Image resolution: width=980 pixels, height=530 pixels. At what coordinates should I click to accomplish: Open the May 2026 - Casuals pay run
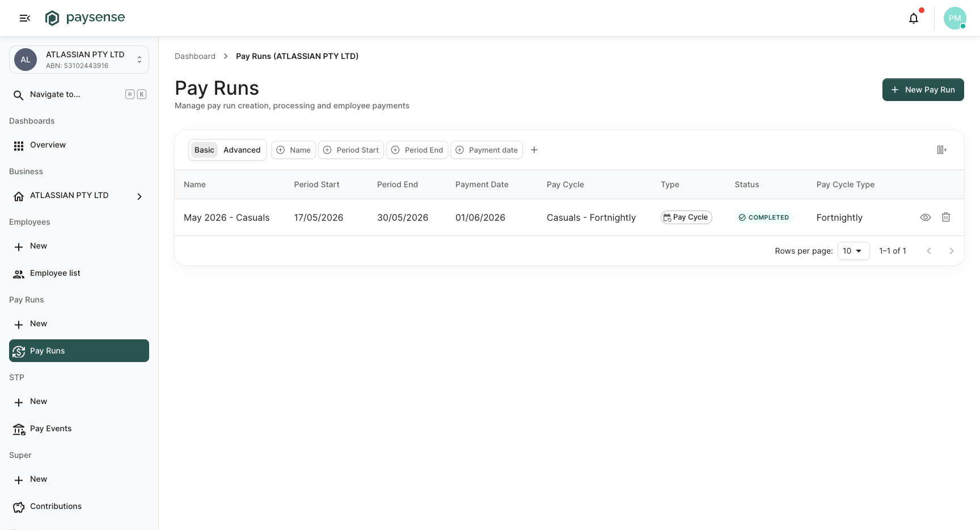[x=227, y=217]
